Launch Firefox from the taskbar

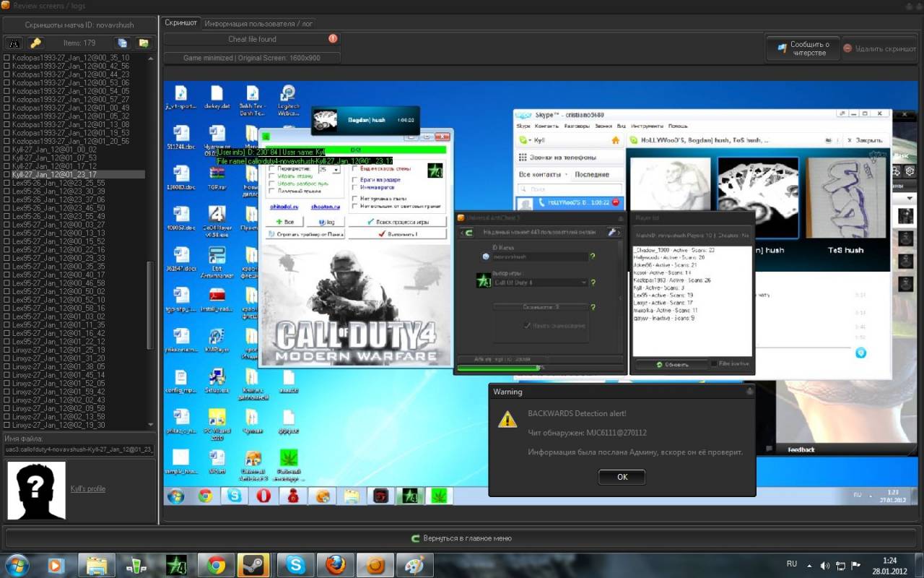[334, 565]
